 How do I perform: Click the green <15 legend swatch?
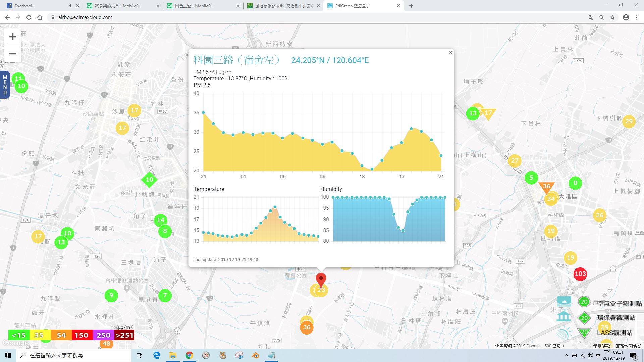pos(19,335)
